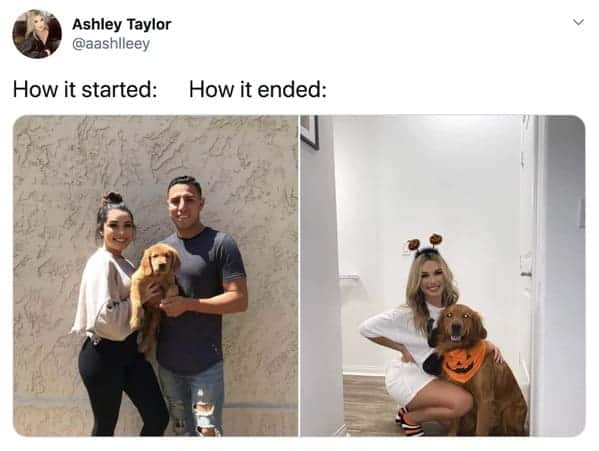The width and height of the screenshot is (599, 451).
Task: Open Ashley Taylor's profile avatar
Action: (37, 34)
